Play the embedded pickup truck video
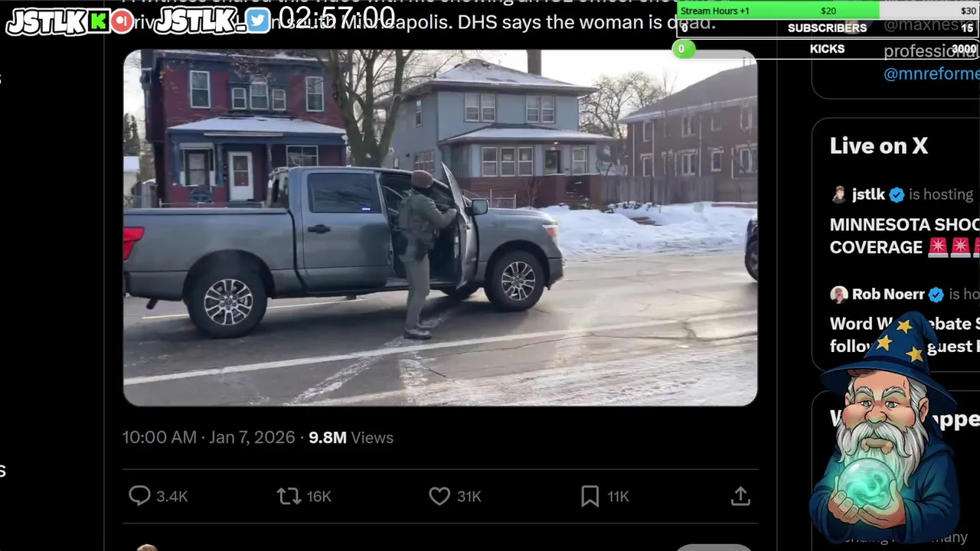The height and width of the screenshot is (551, 980). tap(440, 228)
